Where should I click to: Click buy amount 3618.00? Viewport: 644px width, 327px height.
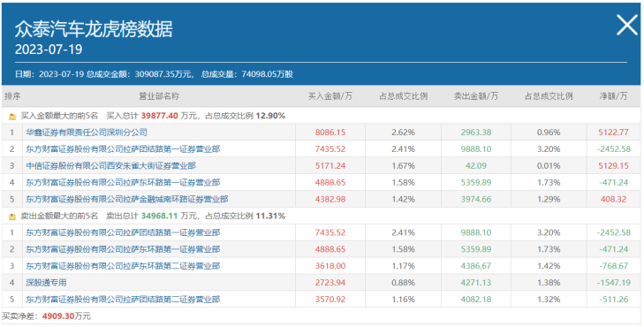click(330, 266)
